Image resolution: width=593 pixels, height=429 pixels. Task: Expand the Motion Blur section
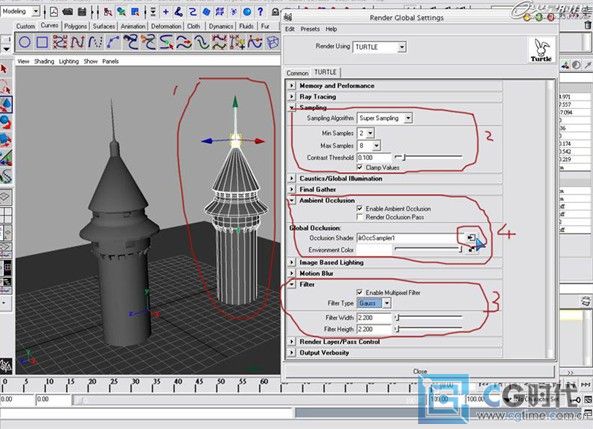[x=292, y=273]
